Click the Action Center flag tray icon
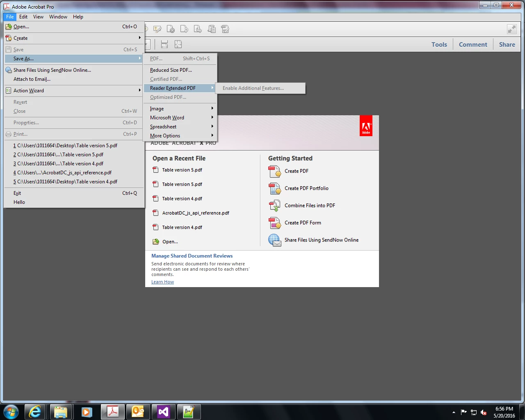The height and width of the screenshot is (420, 525). coord(464,412)
